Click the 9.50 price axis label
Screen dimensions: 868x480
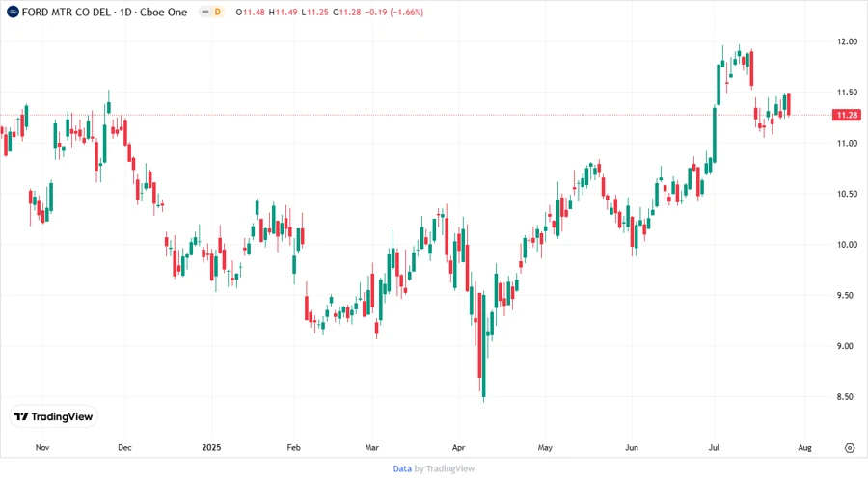point(847,295)
